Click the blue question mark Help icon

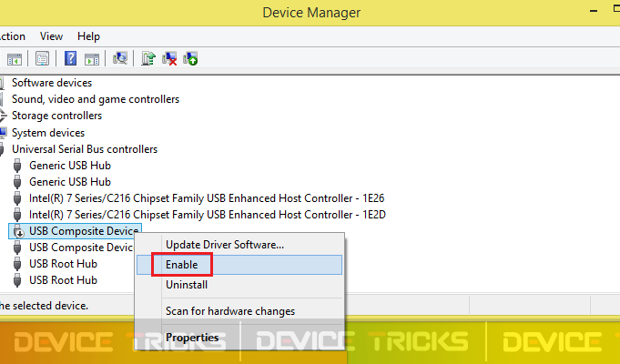tap(70, 59)
